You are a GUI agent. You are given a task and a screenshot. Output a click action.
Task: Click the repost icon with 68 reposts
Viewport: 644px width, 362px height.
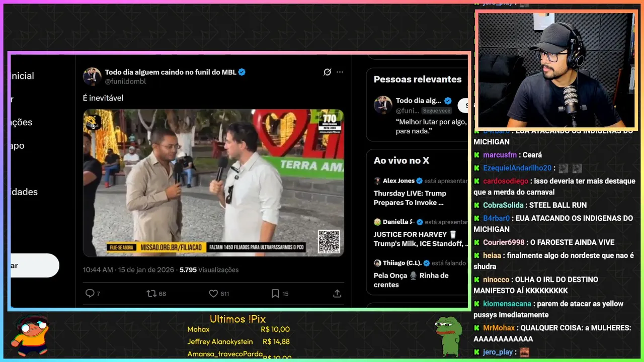[x=151, y=294]
